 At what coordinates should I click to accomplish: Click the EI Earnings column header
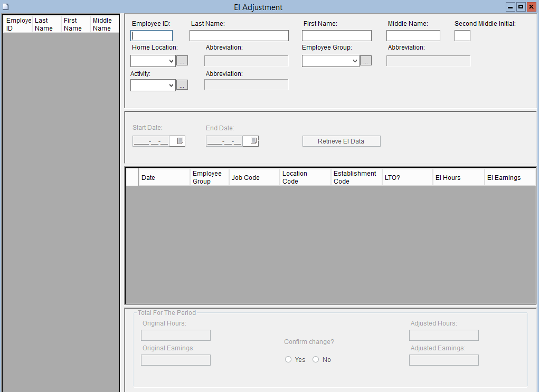tap(509, 178)
